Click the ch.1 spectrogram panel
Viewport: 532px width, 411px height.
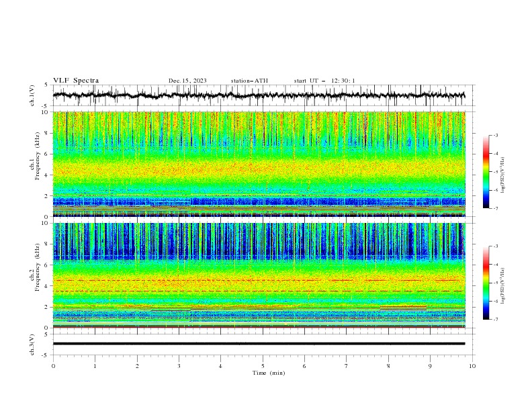[259, 164]
